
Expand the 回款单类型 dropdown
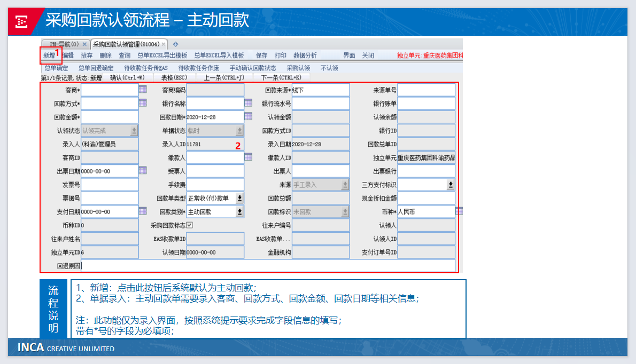[239, 198]
